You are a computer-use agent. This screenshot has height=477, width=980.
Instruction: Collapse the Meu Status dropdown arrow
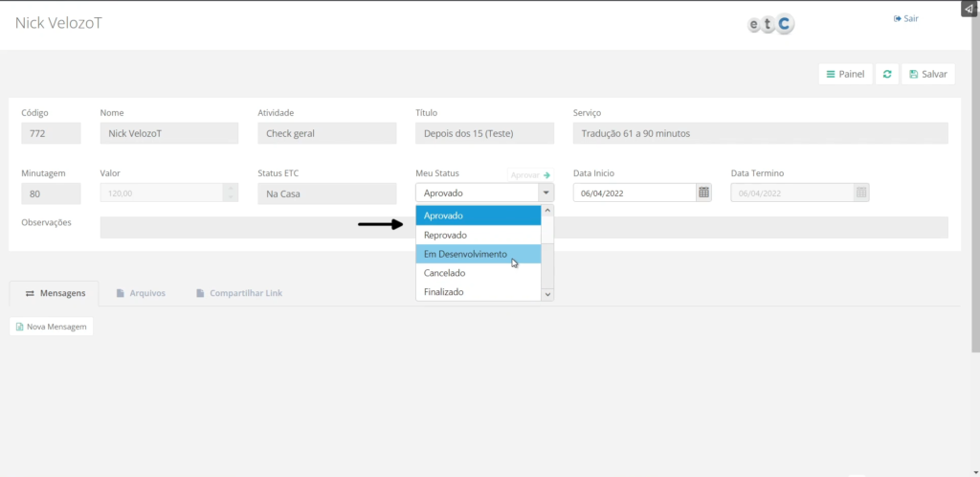[546, 193]
